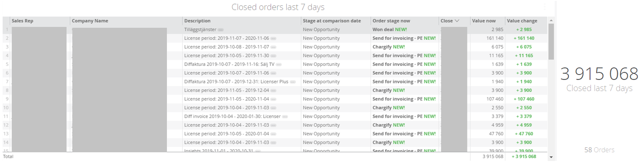Click ellipsis icon after Licenser Plus description
The width and height of the screenshot is (644, 168).
coord(293,82)
